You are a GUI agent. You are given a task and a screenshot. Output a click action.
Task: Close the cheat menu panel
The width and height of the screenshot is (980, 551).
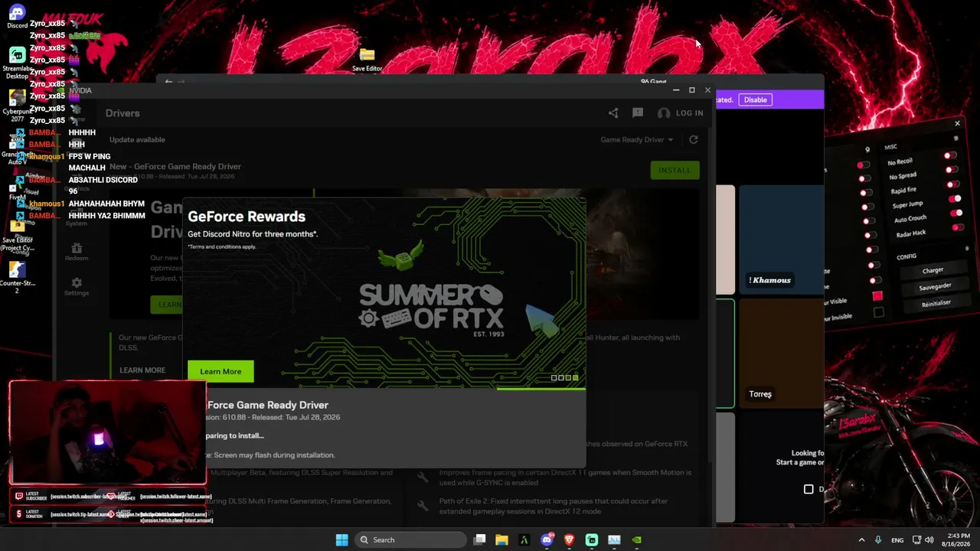957,124
